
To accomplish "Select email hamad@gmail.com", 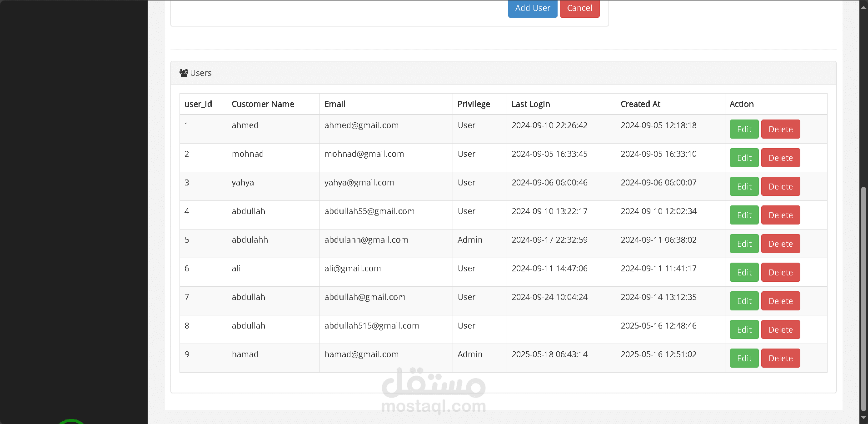I will tap(361, 354).
